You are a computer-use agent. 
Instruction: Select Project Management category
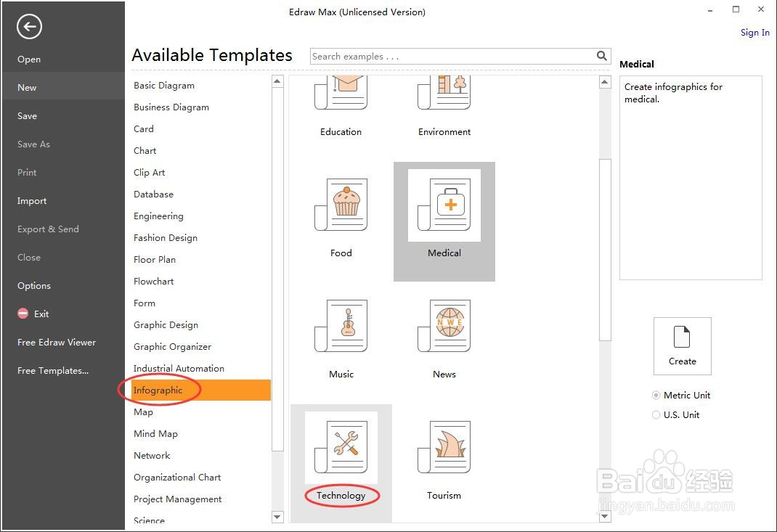177,499
